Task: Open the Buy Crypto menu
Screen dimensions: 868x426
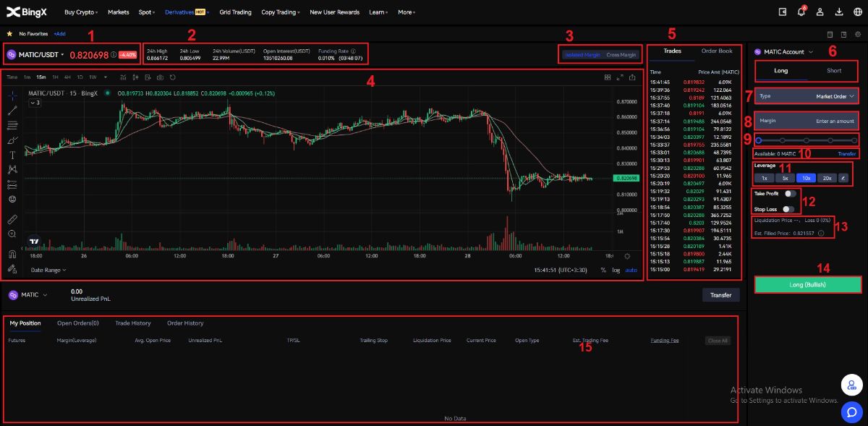Action: pyautogui.click(x=82, y=12)
